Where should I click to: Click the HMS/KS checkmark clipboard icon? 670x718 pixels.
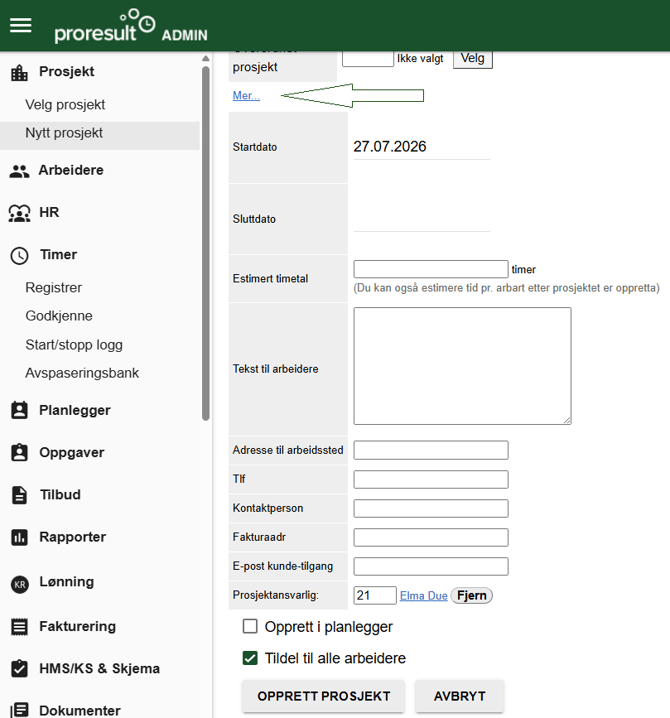coord(19,669)
